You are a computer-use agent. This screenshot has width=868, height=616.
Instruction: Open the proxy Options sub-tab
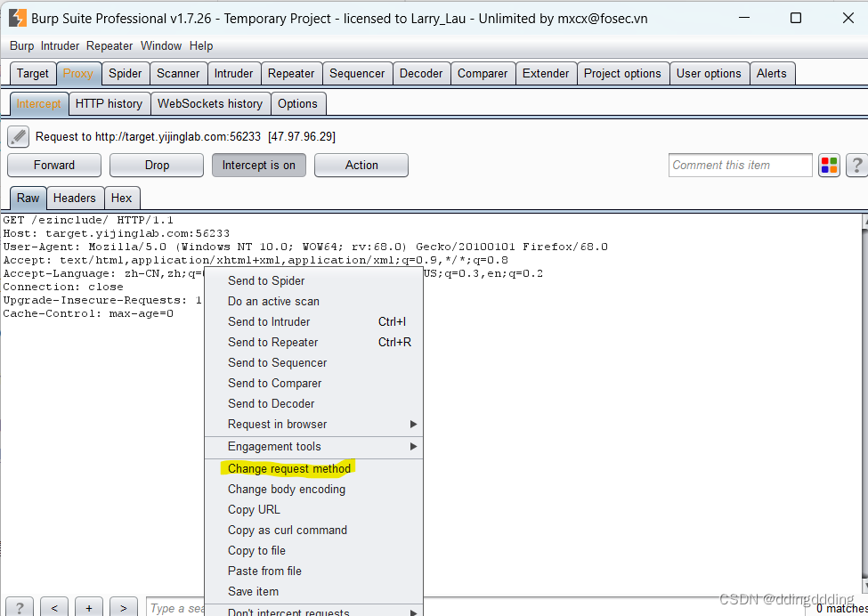[x=298, y=104]
